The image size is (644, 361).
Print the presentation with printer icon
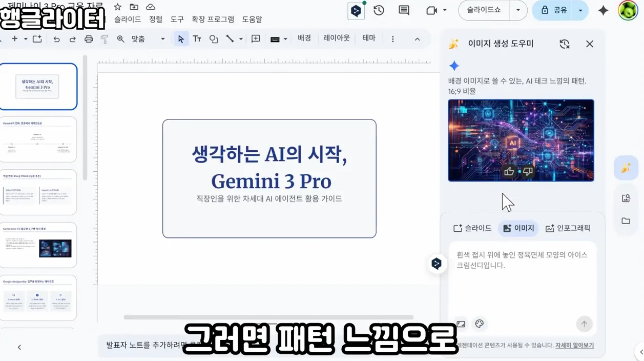coord(89,39)
